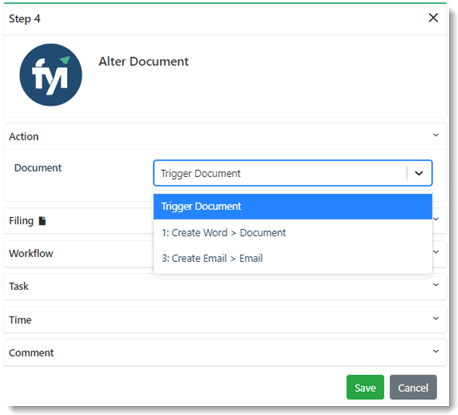Open the Task section header
The image size is (458, 415).
tap(225, 286)
